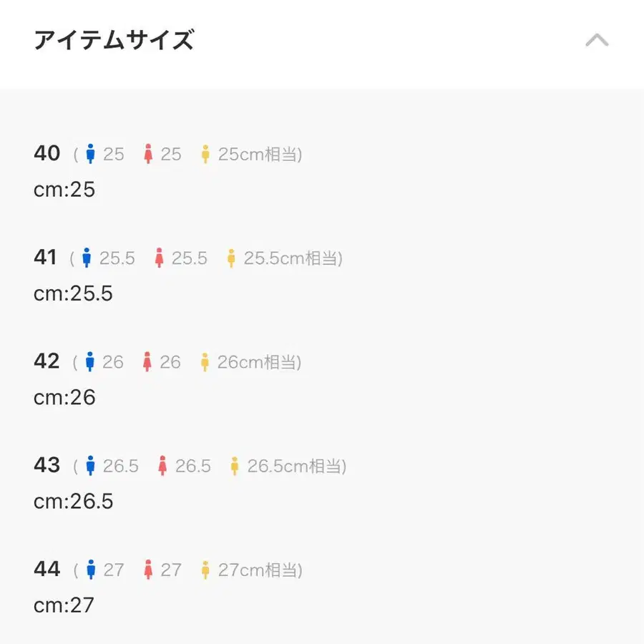Click the cm:25.5 measurement text

[73, 293]
